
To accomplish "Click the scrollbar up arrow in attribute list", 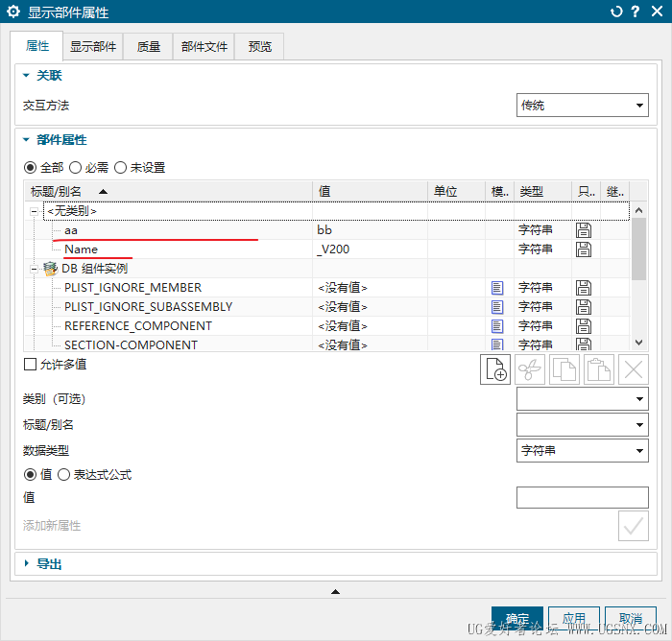I will [638, 210].
